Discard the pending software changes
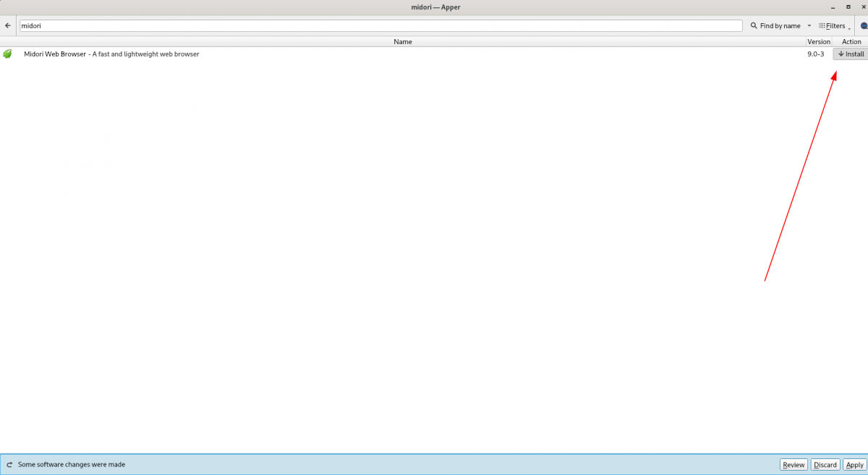Image resolution: width=868 pixels, height=475 pixels. pos(825,465)
